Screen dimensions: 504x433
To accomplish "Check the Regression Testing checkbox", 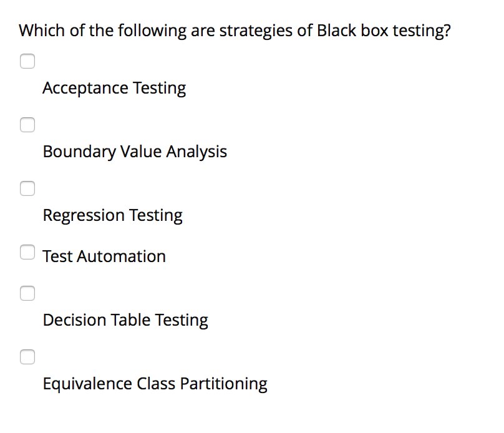I will click(x=27, y=188).
